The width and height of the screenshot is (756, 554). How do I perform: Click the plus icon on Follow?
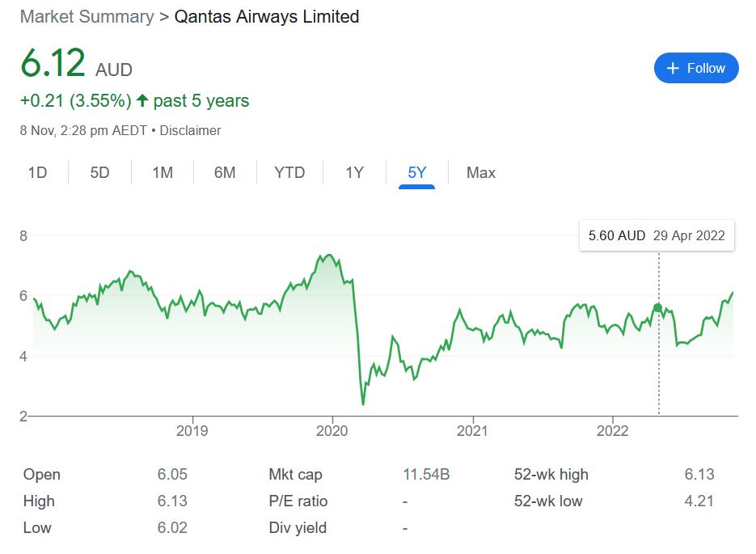coord(672,69)
